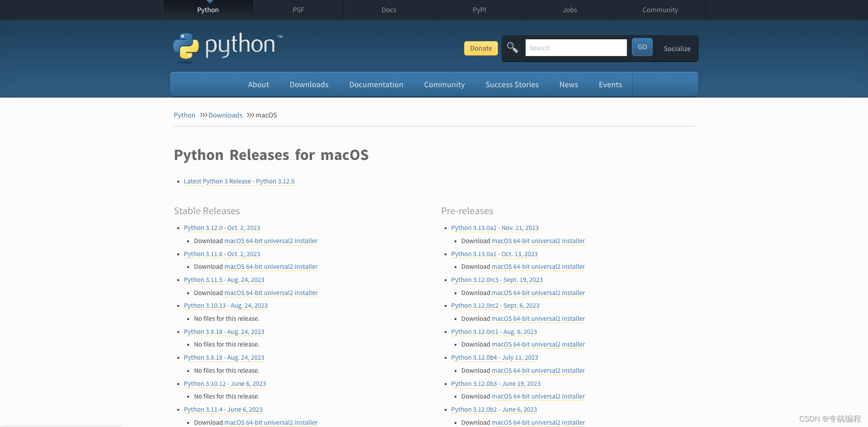Click the GO search button

click(642, 47)
